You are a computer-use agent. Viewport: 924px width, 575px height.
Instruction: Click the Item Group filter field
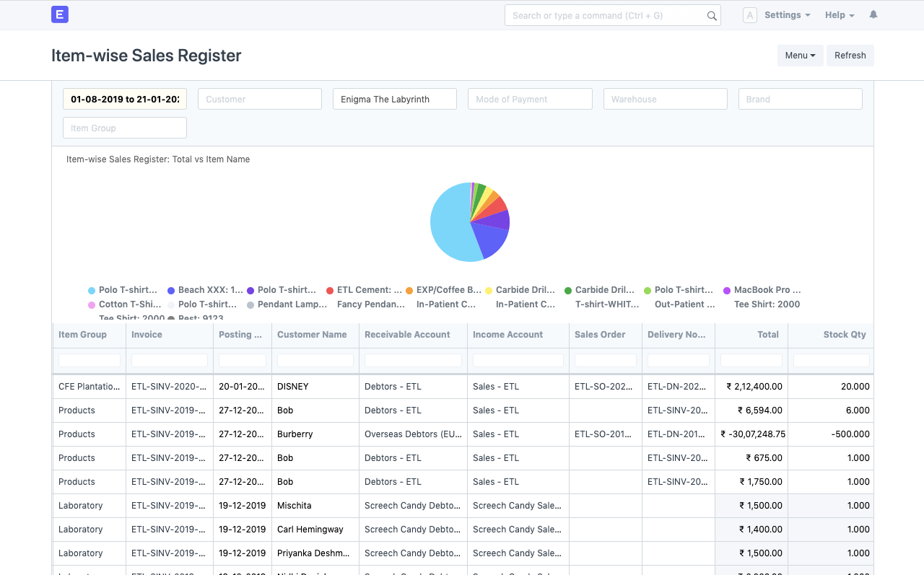coord(125,128)
